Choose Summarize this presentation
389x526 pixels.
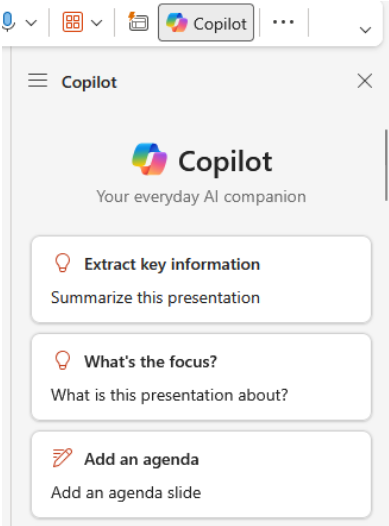coord(155,298)
